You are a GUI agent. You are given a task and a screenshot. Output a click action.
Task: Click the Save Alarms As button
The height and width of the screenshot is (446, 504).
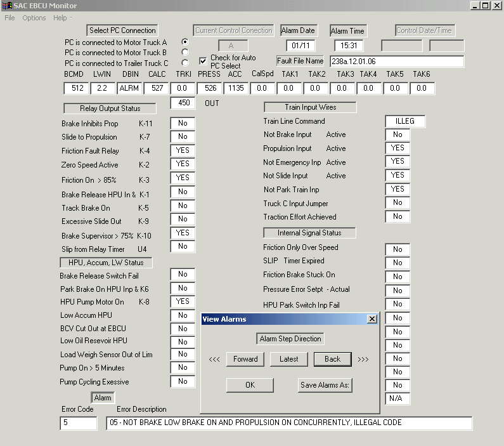click(325, 385)
